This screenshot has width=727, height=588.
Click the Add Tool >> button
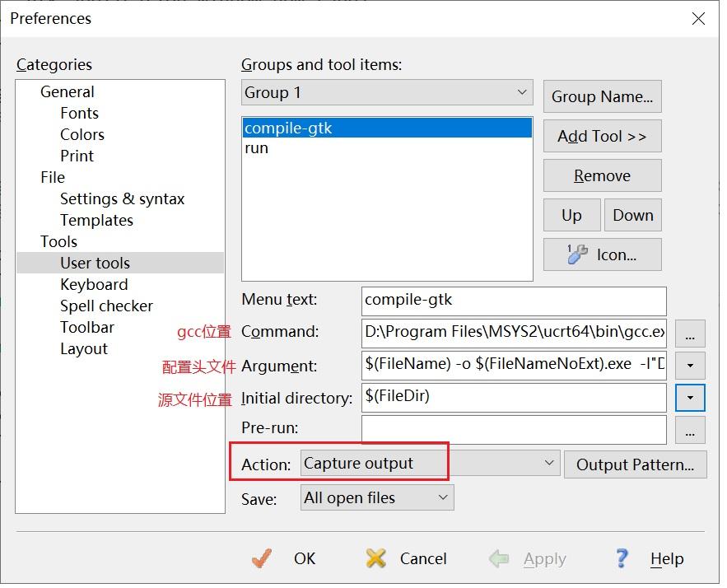(602, 136)
